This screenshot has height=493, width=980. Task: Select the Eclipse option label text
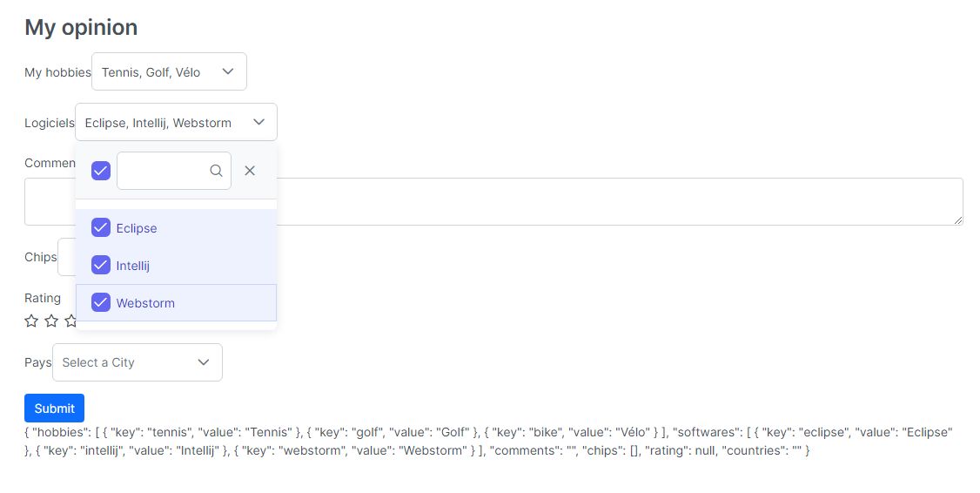[x=137, y=228]
